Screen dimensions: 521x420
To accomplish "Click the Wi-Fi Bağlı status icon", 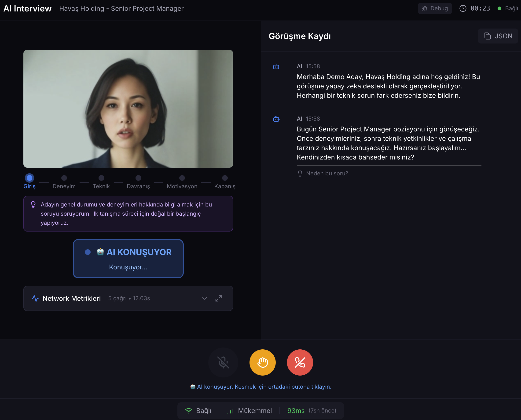I will click(189, 411).
